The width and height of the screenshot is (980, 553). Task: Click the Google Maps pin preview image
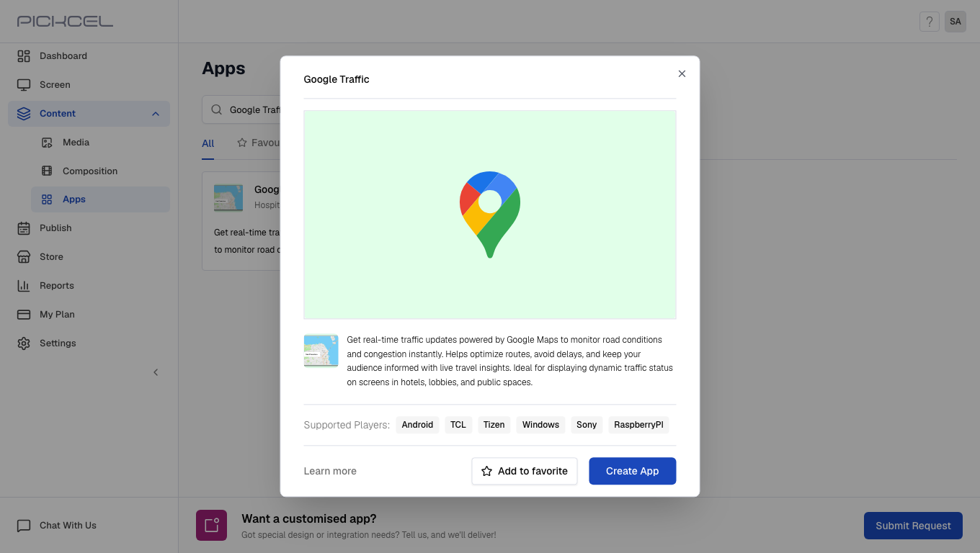(x=490, y=215)
